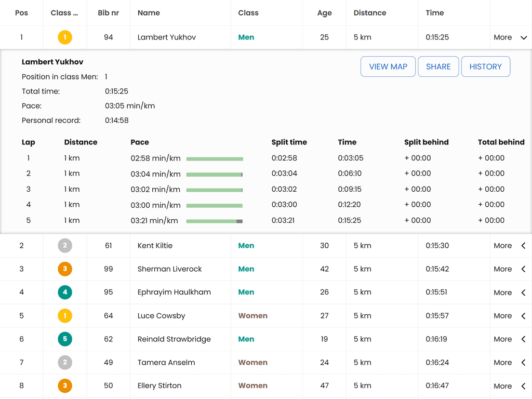
Task: Click Reinald Strawbridge's teal rank 5 badge
Action: [x=65, y=339]
